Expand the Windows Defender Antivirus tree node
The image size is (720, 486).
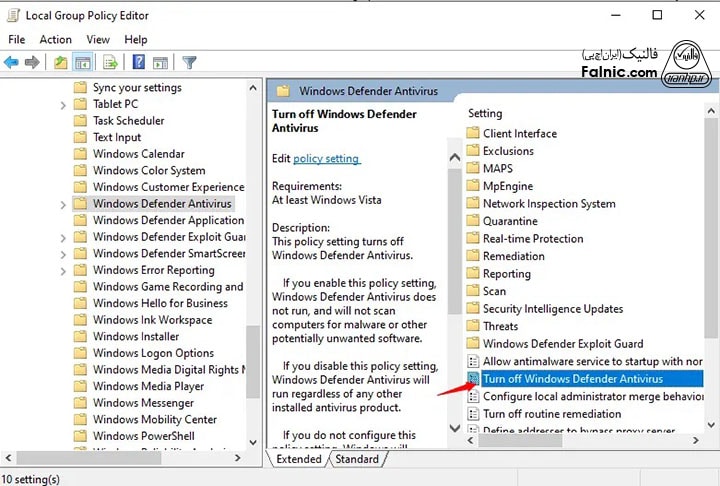(x=64, y=204)
